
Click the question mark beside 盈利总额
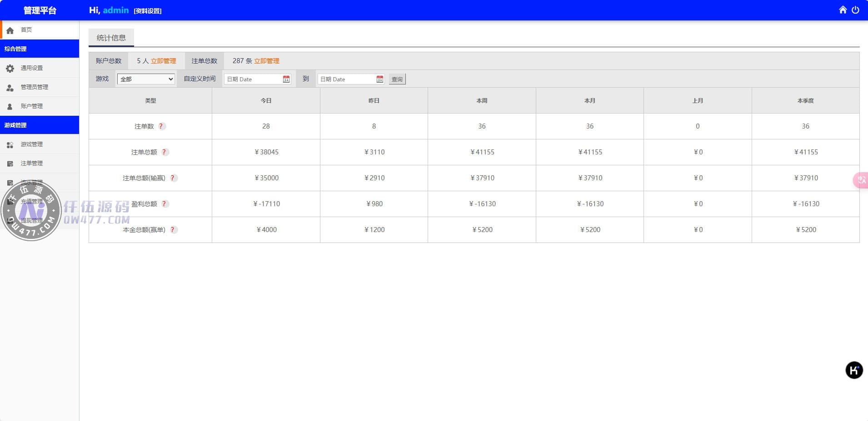tap(165, 204)
